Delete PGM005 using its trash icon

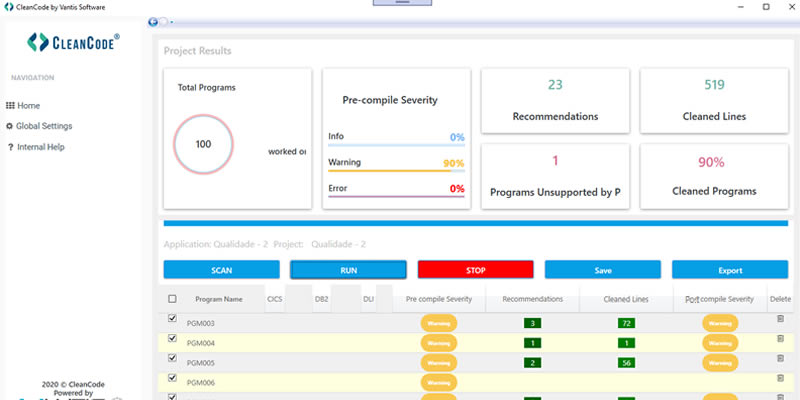point(780,359)
